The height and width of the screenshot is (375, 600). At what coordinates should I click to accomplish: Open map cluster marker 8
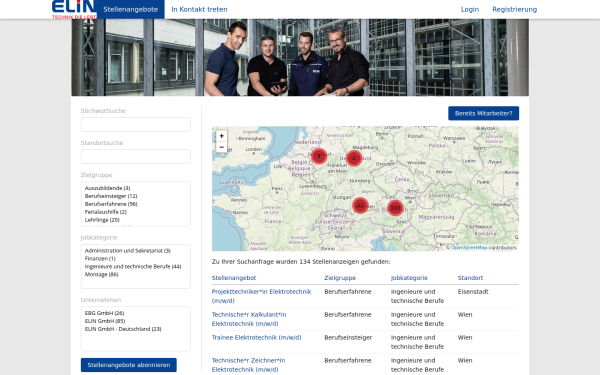(x=319, y=156)
